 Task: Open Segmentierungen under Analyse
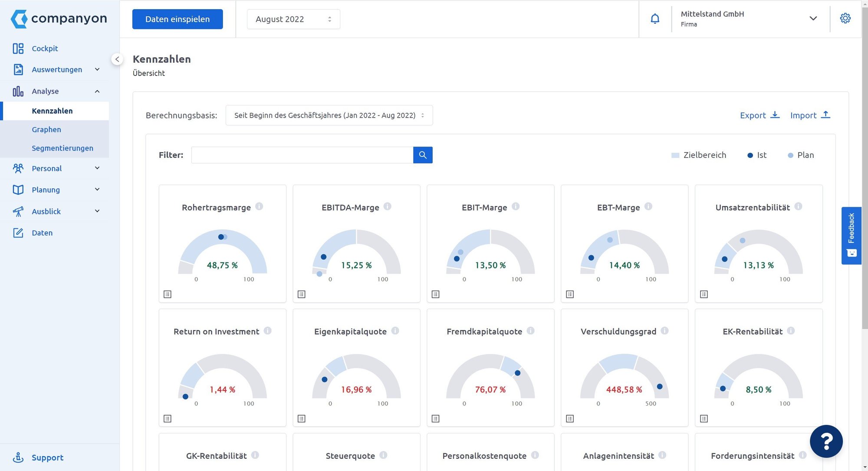tap(62, 148)
